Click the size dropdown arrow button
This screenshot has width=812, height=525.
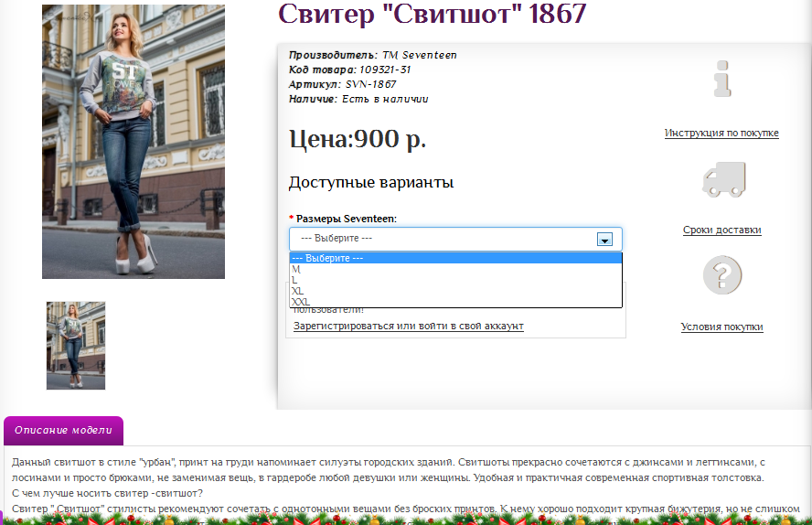pos(604,240)
